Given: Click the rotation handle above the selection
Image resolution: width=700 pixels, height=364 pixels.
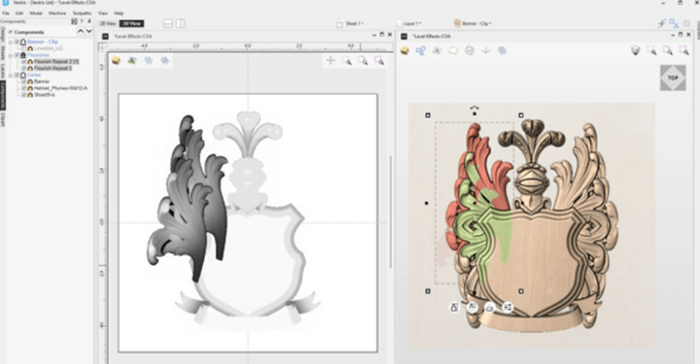Looking at the screenshot, I should point(475,109).
